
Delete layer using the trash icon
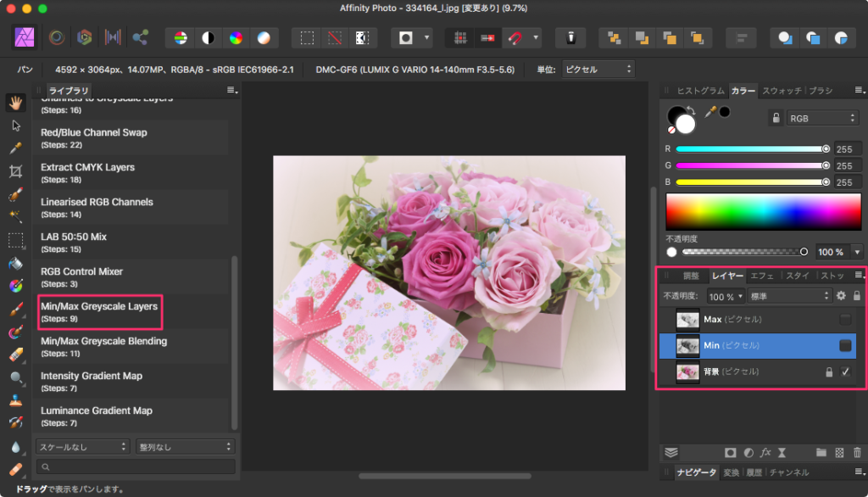pos(857,453)
